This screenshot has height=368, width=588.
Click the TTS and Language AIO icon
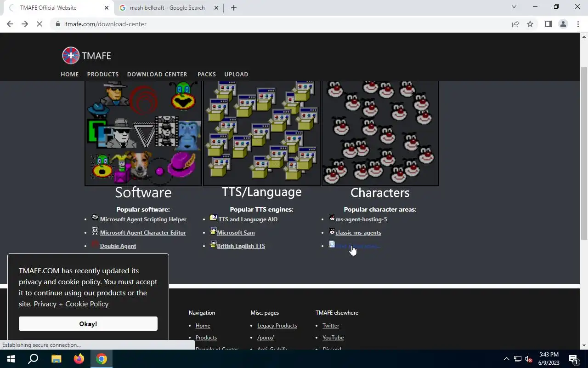(x=214, y=218)
